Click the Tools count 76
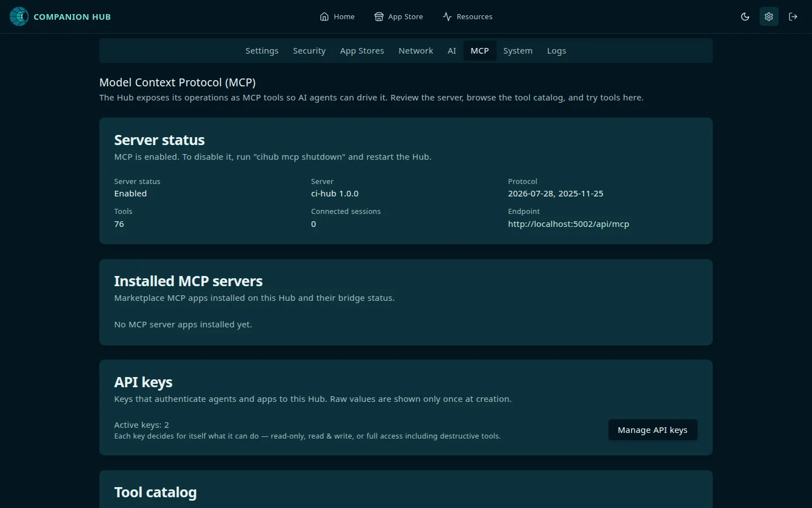This screenshot has width=812, height=508. coord(119,224)
